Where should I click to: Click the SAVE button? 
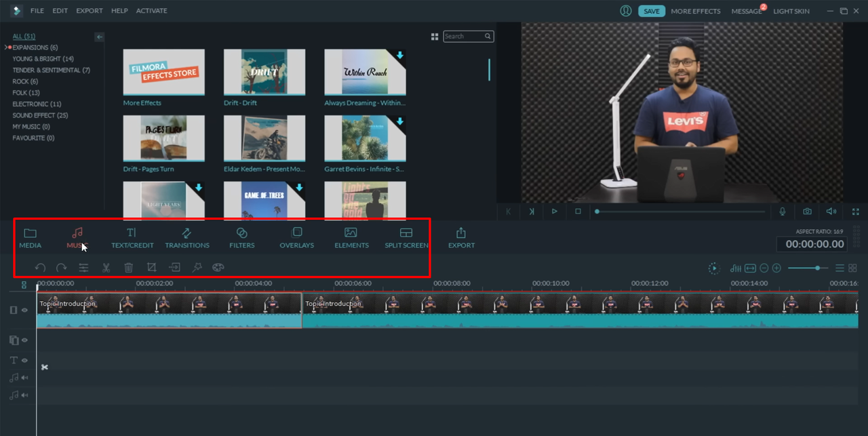(652, 11)
